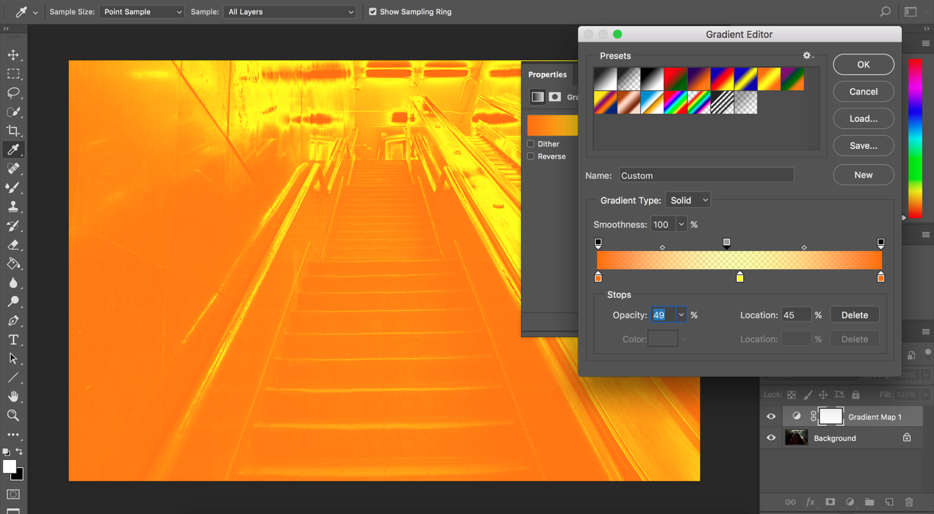Select the Type tool
Screen dimensions: 934x514
[13, 340]
